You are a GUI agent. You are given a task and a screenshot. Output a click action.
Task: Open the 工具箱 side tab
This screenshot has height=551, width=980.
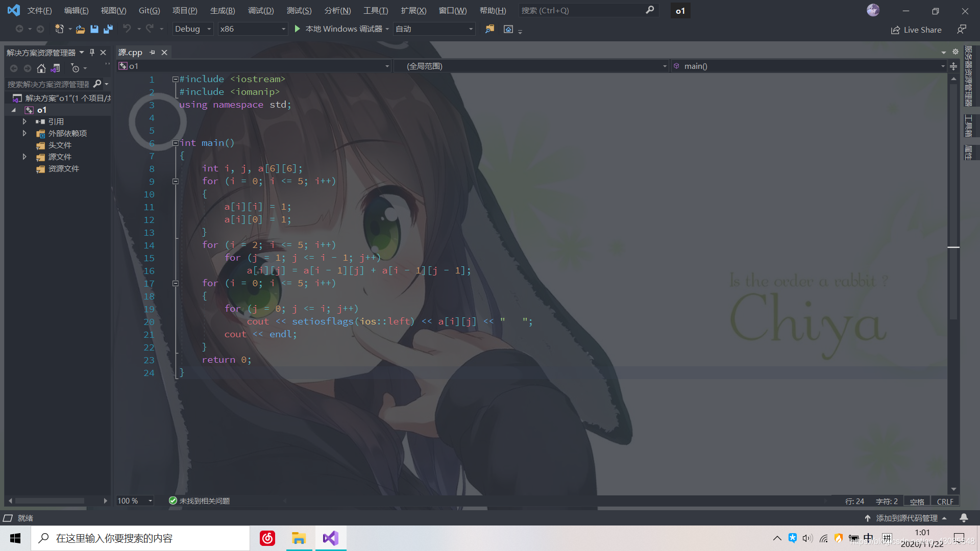(x=969, y=124)
